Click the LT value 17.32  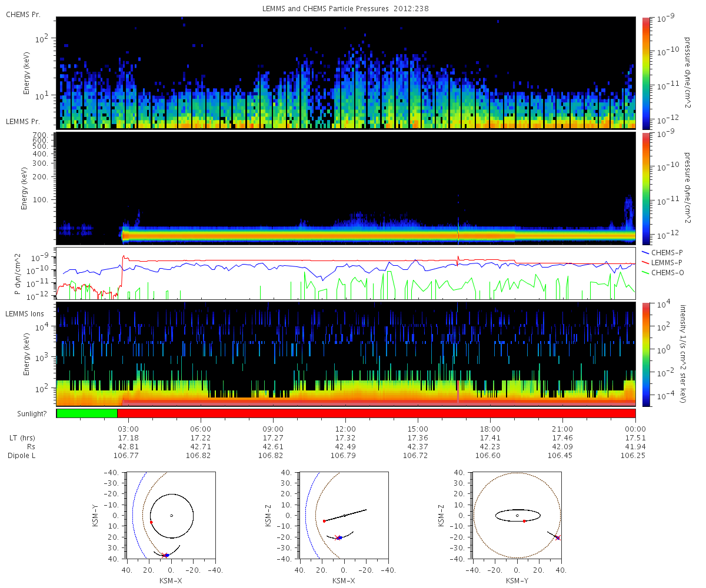(x=345, y=438)
